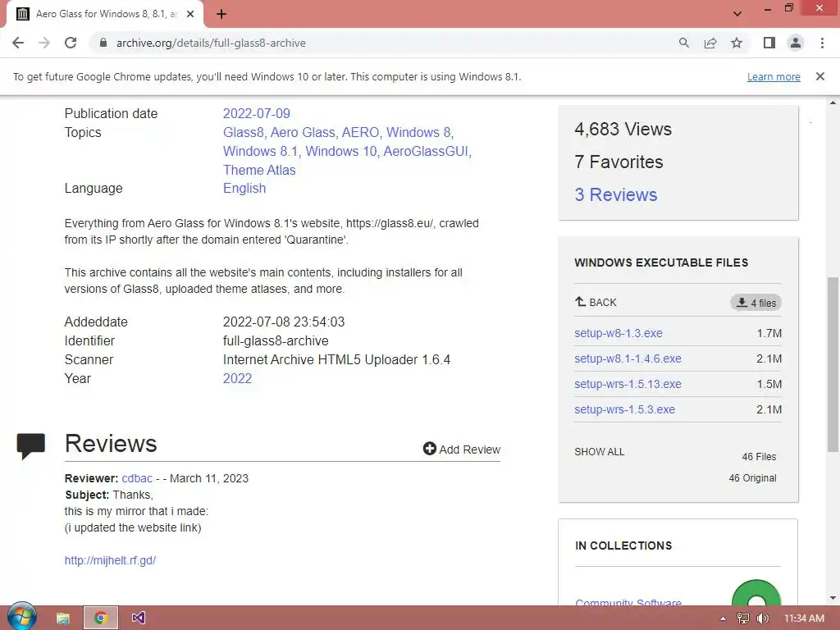
Task: Open the Windows 10 topic link
Action: [341, 151]
